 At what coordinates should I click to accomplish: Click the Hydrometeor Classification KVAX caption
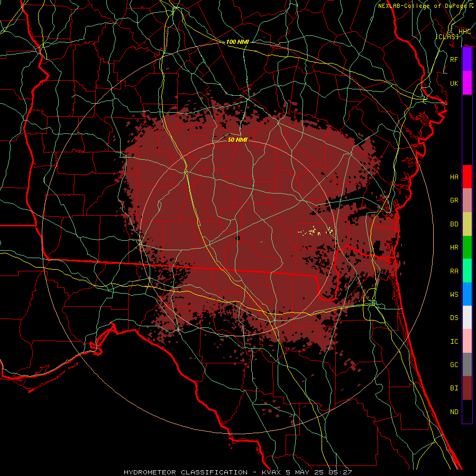[x=237, y=472]
